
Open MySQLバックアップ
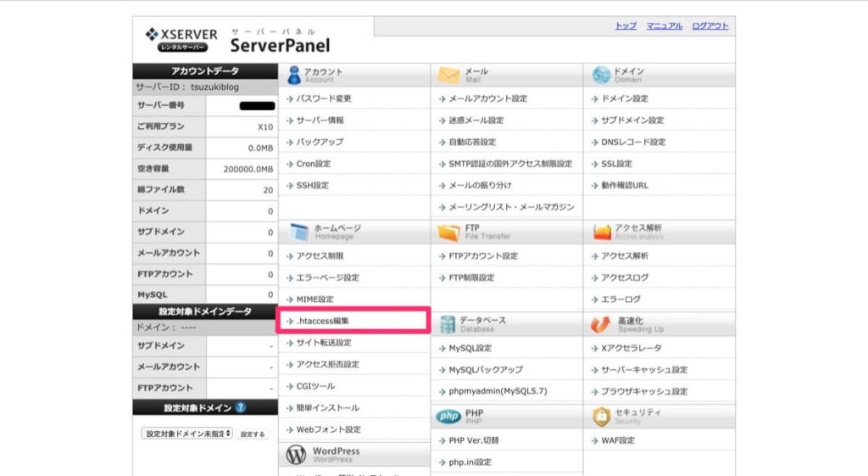(486, 370)
